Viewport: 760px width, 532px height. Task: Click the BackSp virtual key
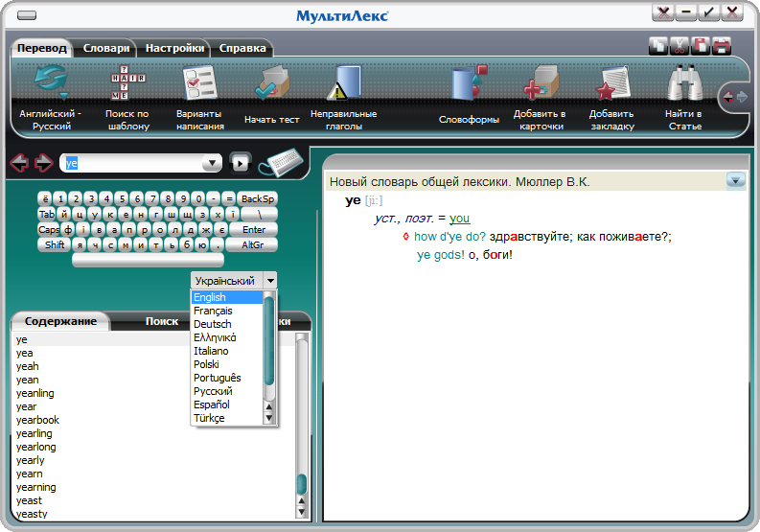pos(258,198)
